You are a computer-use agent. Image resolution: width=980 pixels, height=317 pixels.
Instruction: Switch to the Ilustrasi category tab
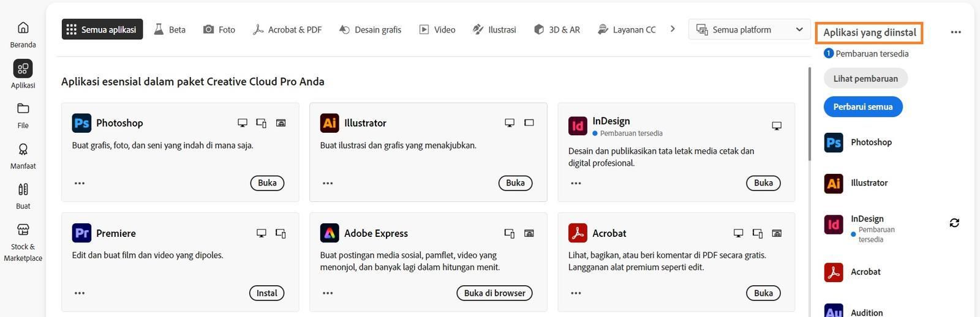(494, 29)
